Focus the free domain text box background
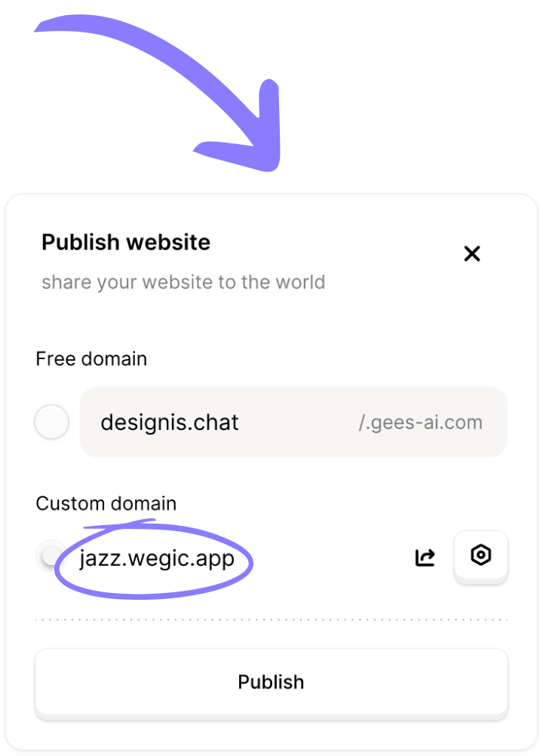 294,422
